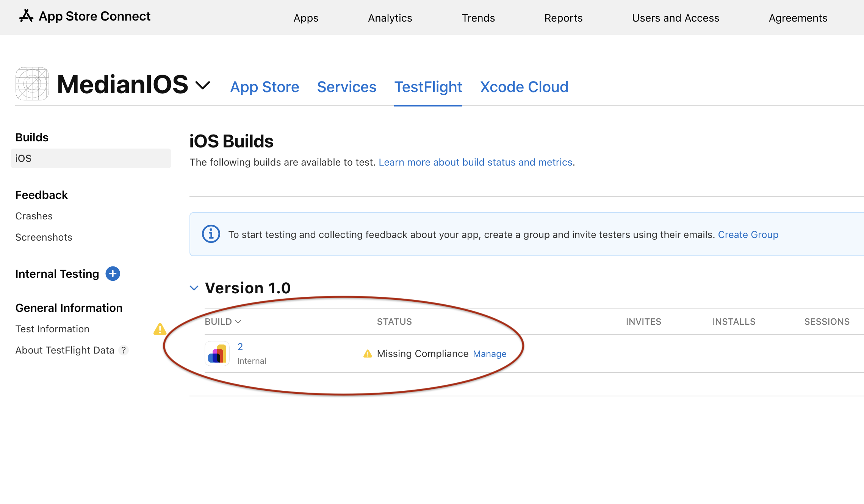
Task: Open the MedianIOS app switcher dropdown
Action: coord(203,85)
